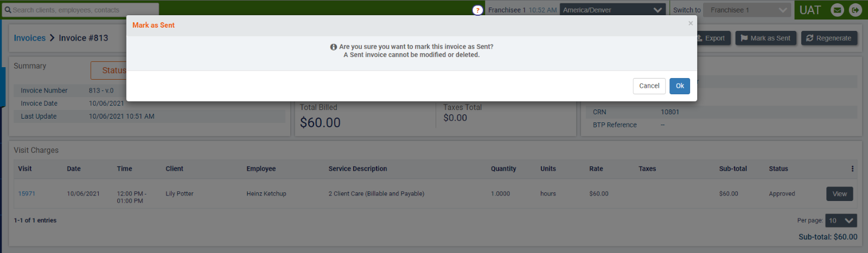Click the Regenerate refresh button

829,38
